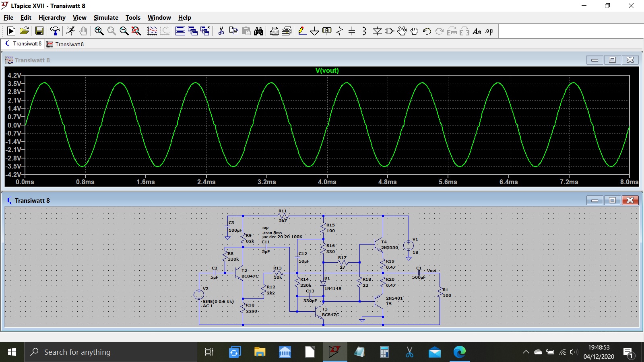Select the Copy tool icon
The image size is (644, 362).
coord(233,31)
